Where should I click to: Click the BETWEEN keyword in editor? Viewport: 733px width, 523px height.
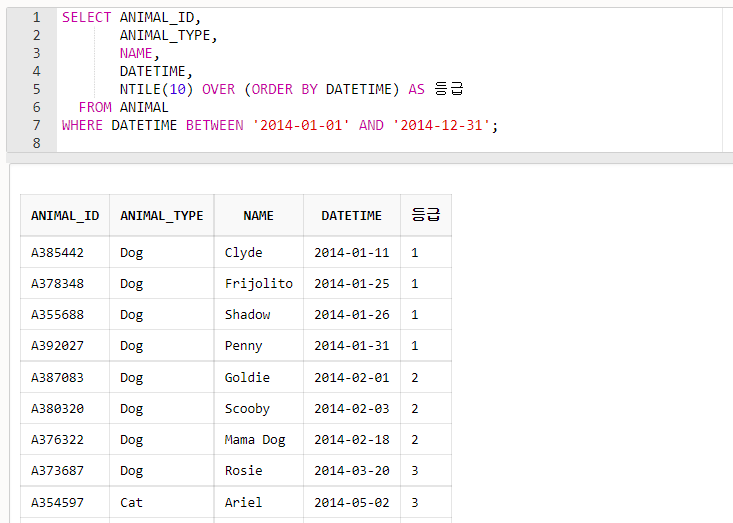[x=215, y=125]
